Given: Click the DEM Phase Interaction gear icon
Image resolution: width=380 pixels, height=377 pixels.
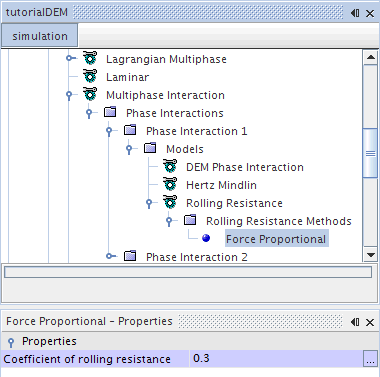Looking at the screenshot, I should pos(170,166).
